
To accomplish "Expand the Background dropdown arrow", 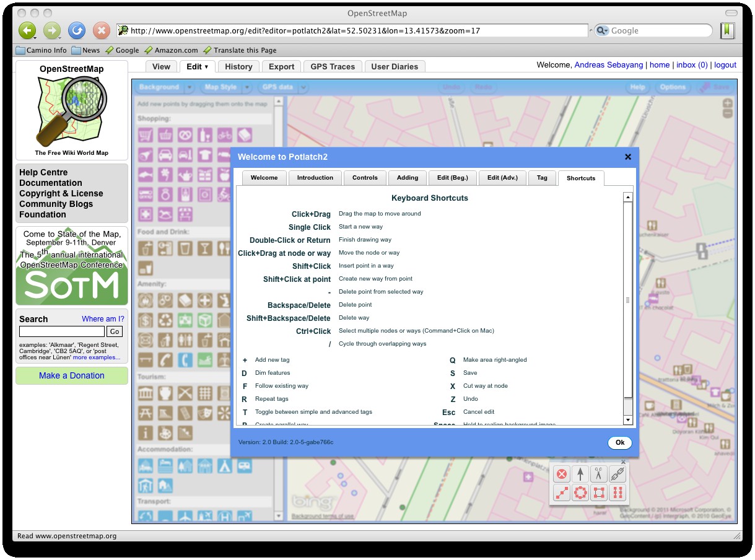I will coord(190,87).
